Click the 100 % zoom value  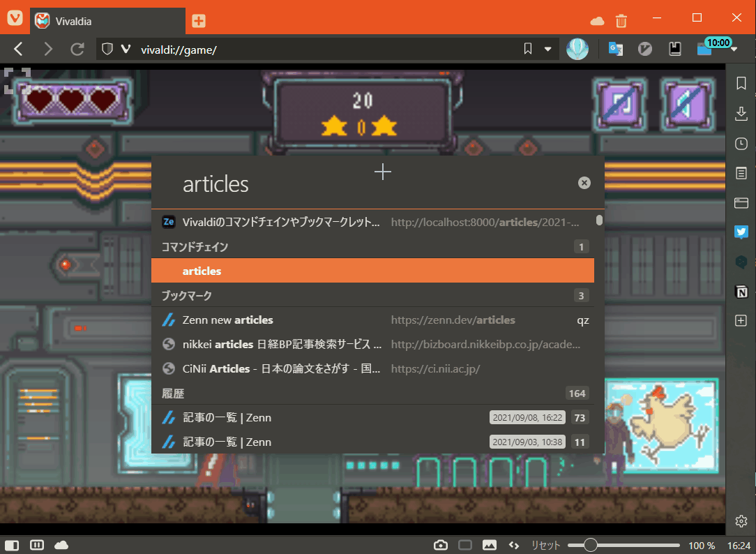[702, 546]
